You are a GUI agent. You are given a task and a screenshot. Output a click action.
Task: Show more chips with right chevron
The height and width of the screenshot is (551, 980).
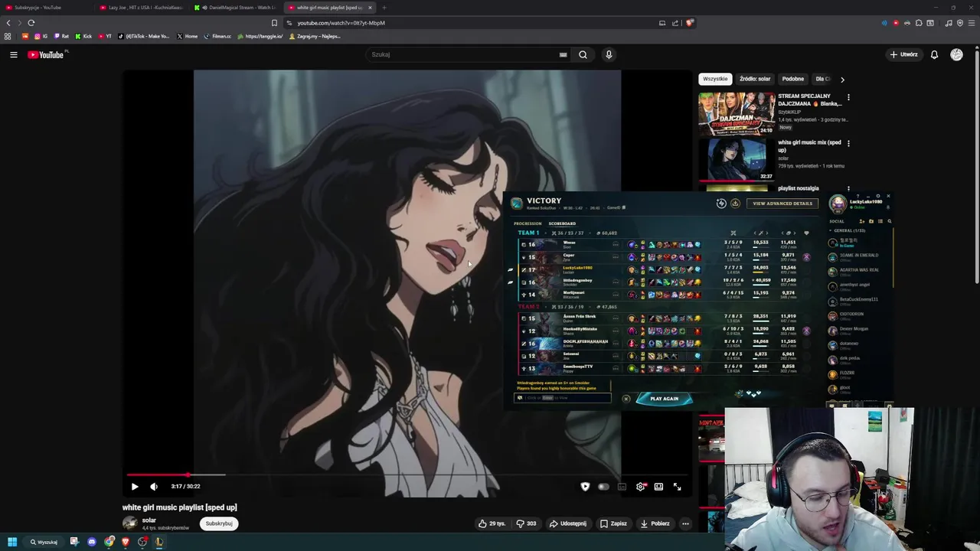[x=842, y=79]
